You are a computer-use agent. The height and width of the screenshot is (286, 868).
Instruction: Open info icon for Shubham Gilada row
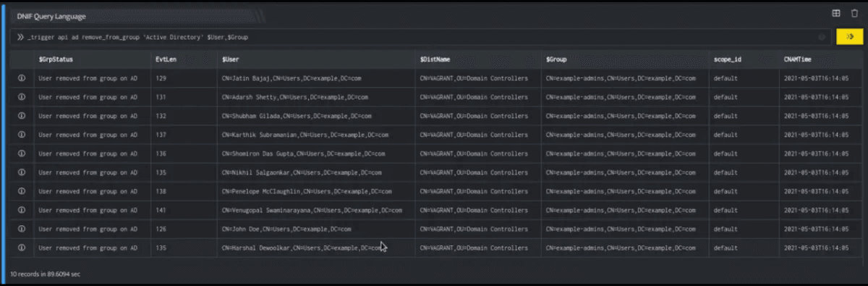click(x=22, y=115)
